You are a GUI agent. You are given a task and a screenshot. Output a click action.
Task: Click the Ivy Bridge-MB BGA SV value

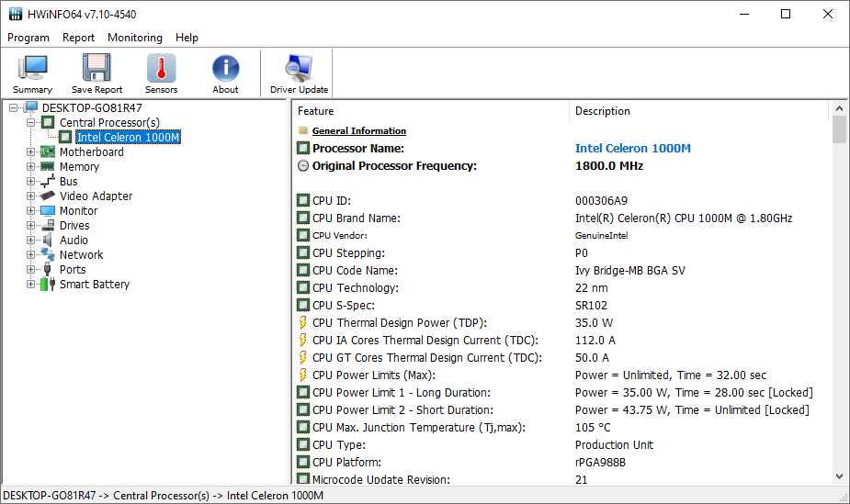tap(629, 270)
